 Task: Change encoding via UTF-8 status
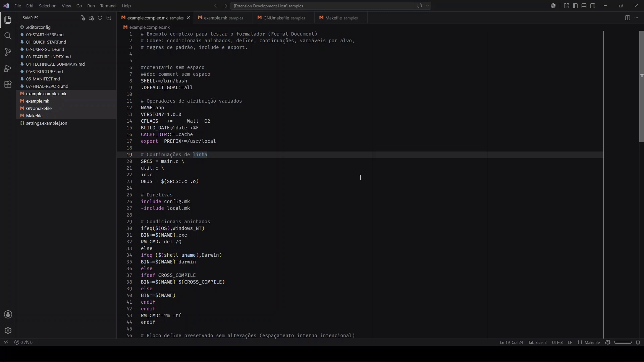(x=557, y=342)
